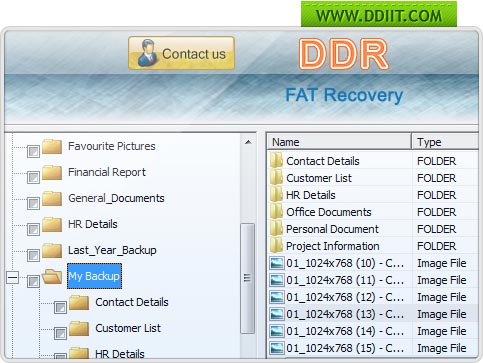Select top-level HR Details tree label

tap(93, 224)
